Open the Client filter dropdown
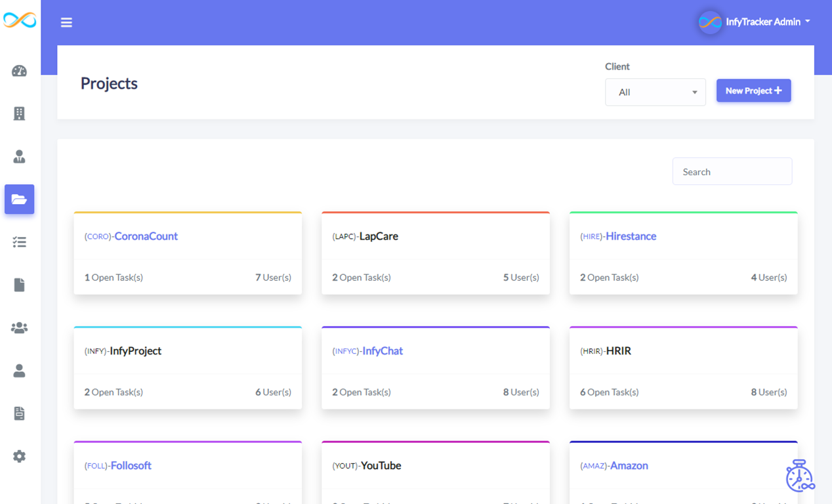 click(655, 92)
